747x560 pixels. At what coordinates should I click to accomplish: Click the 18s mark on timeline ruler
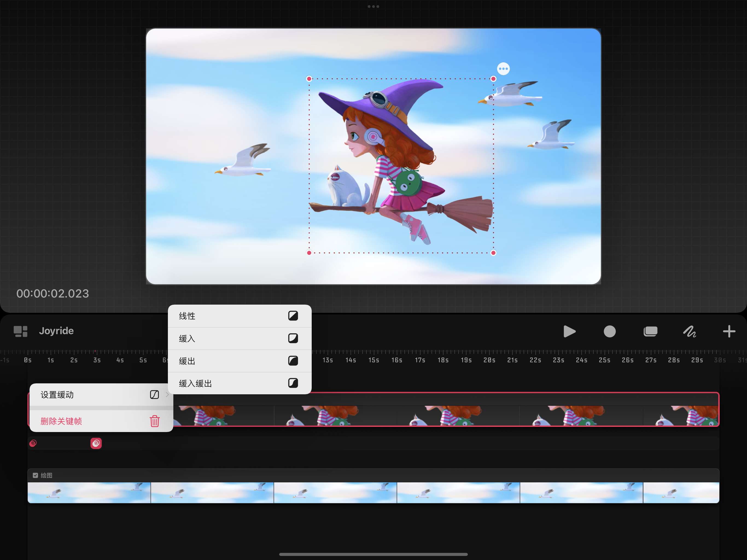pos(443,360)
